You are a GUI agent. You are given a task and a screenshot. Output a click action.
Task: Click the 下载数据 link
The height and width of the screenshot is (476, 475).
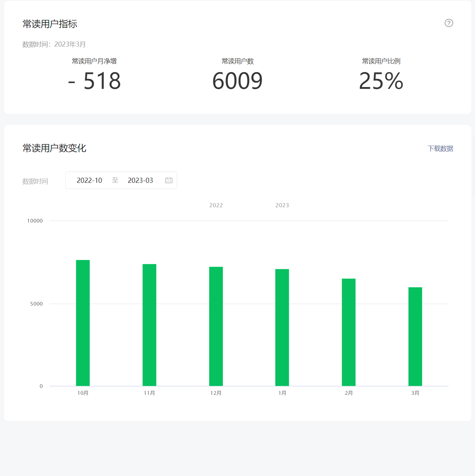[440, 149]
